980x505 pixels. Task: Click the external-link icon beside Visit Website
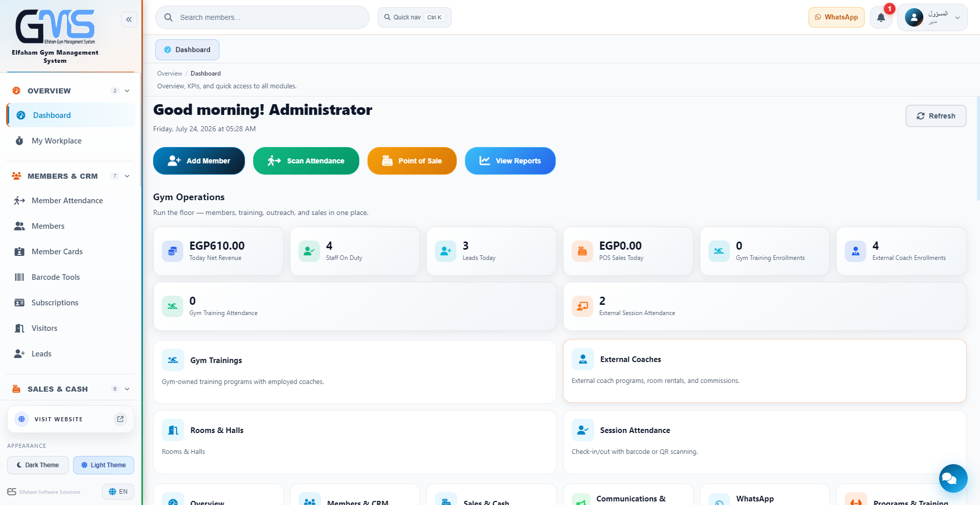tap(120, 419)
